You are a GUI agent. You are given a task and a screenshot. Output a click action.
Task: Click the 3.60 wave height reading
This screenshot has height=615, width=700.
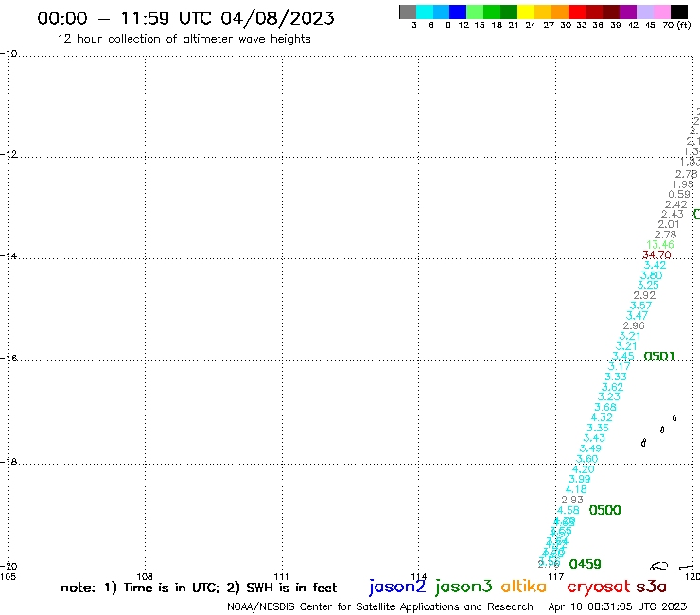587,459
